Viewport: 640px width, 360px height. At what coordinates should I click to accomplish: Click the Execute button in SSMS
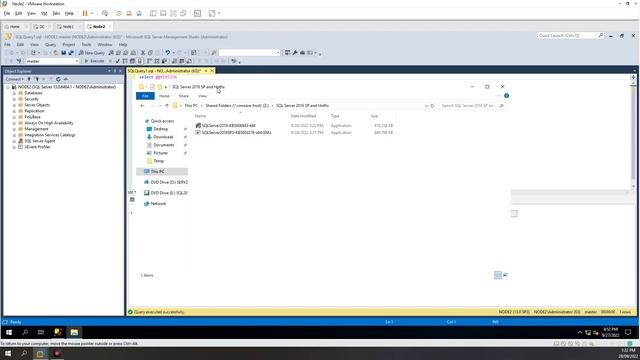[x=94, y=61]
